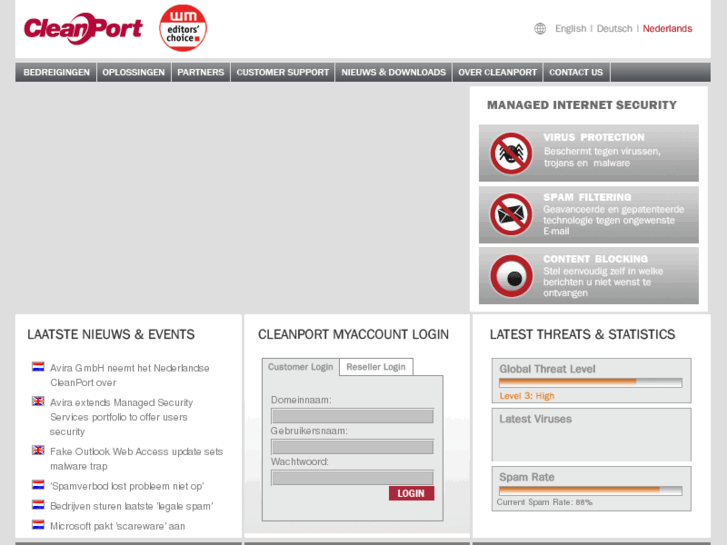Switch to the Customer Login tab
Image resolution: width=727 pixels, height=545 pixels.
(300, 367)
